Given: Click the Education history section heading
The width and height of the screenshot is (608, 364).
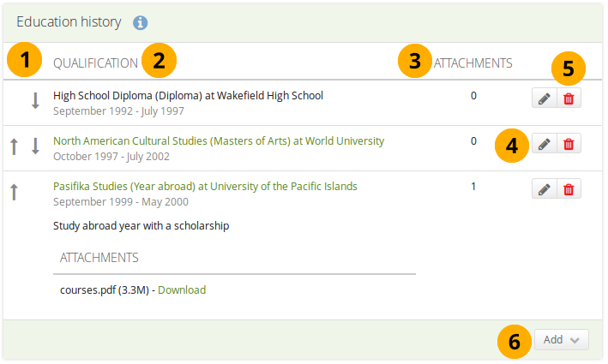Looking at the screenshot, I should pos(69,22).
